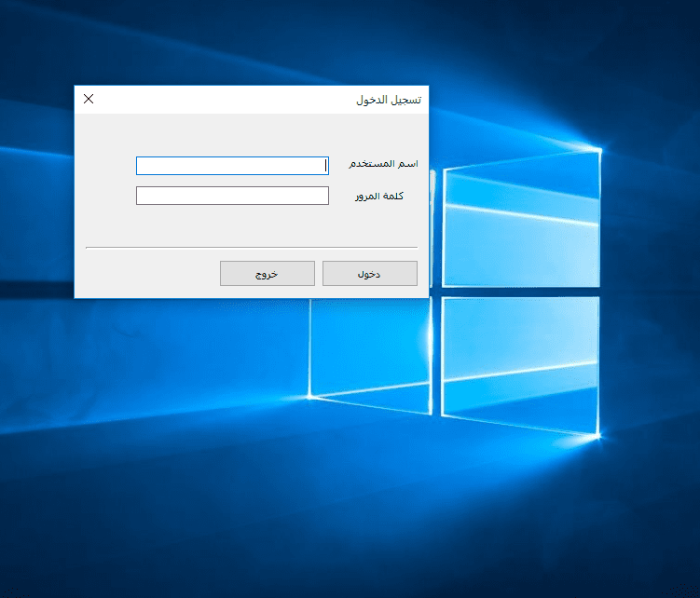Screen dimensions: 700x598
Task: Click the تسجيل الدخول window title text
Action: pyautogui.click(x=388, y=100)
